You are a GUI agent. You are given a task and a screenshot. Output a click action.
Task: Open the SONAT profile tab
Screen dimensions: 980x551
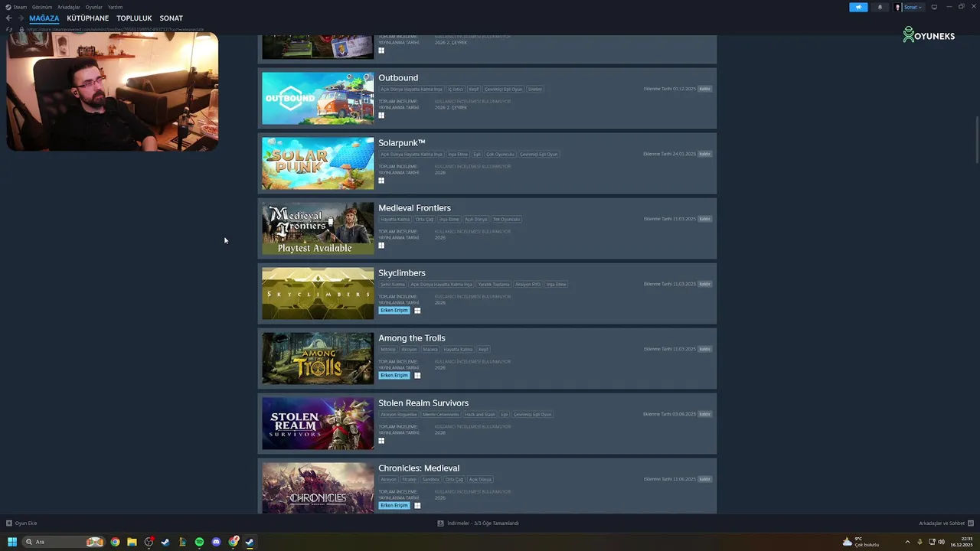(171, 18)
